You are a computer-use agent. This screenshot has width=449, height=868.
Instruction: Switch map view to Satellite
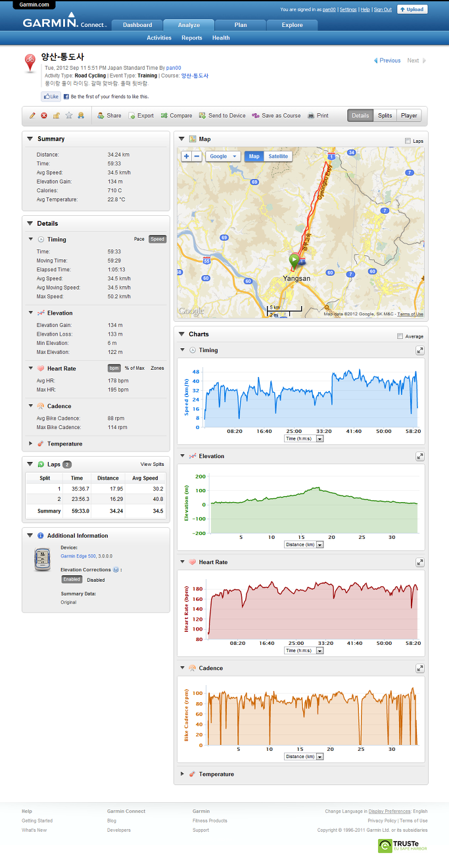click(278, 156)
